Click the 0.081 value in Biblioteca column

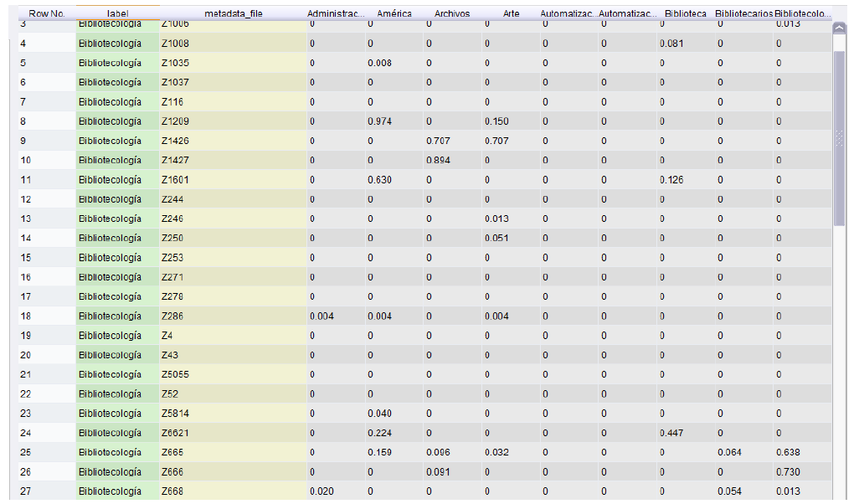[x=671, y=44]
